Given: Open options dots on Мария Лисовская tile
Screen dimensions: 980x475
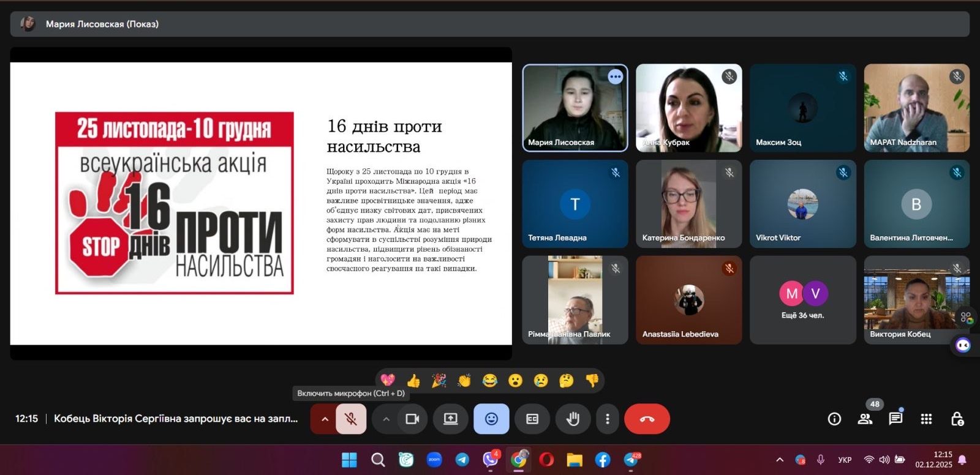Looking at the screenshot, I should [616, 77].
